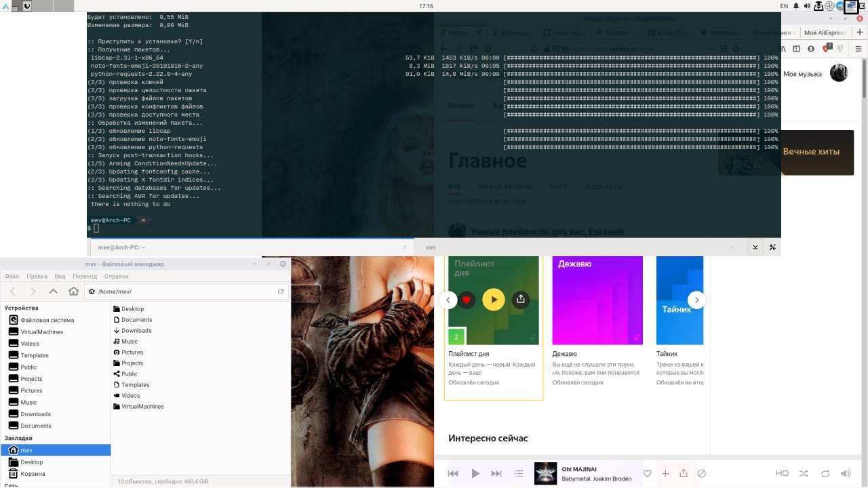868x488 pixels.
Task: Open the Справка menu in file manager
Action: pyautogui.click(x=117, y=277)
